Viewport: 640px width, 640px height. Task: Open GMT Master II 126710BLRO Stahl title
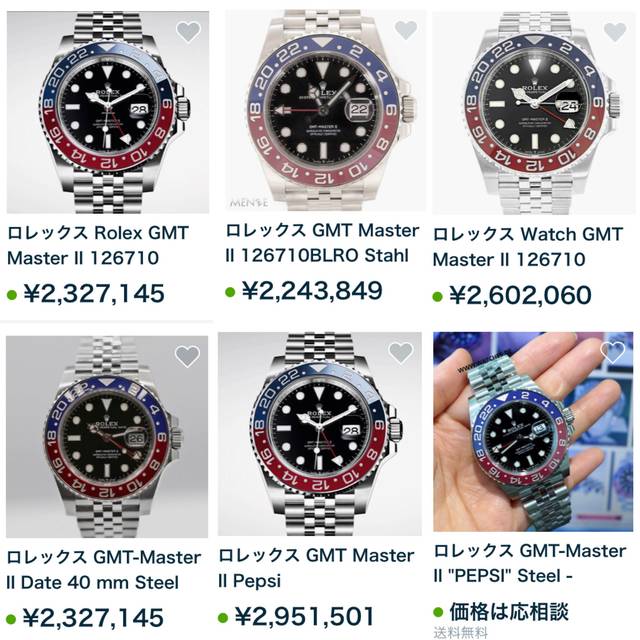(322, 243)
